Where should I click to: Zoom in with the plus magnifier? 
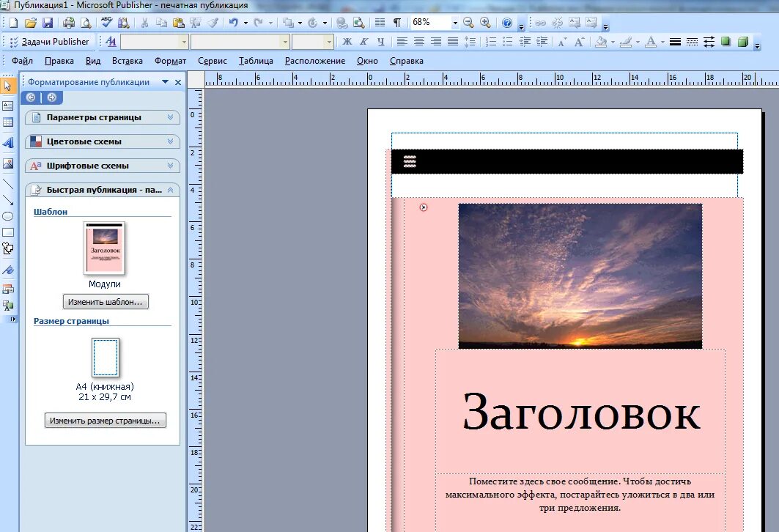pos(485,23)
